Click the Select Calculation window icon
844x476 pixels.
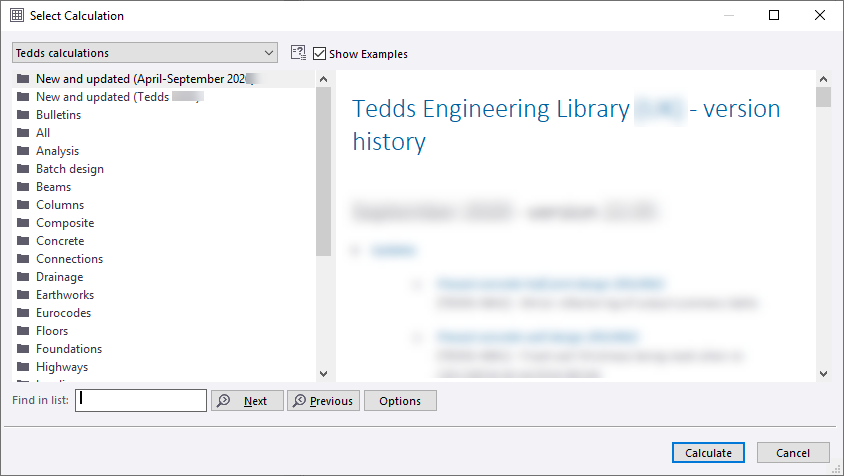point(17,15)
